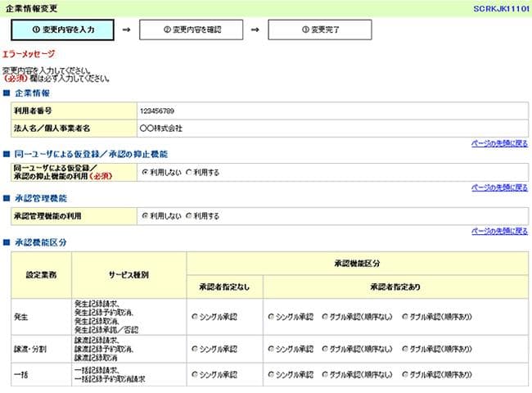Click ページの先頭に戻る link below 承認管理機能 section
The height and width of the screenshot is (393, 532).
pos(499,232)
